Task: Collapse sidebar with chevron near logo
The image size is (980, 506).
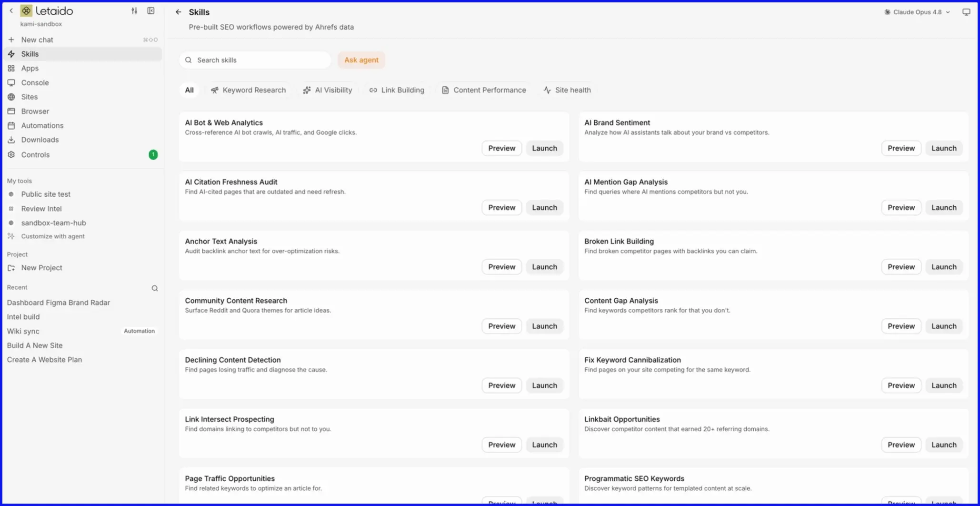Action: point(11,10)
